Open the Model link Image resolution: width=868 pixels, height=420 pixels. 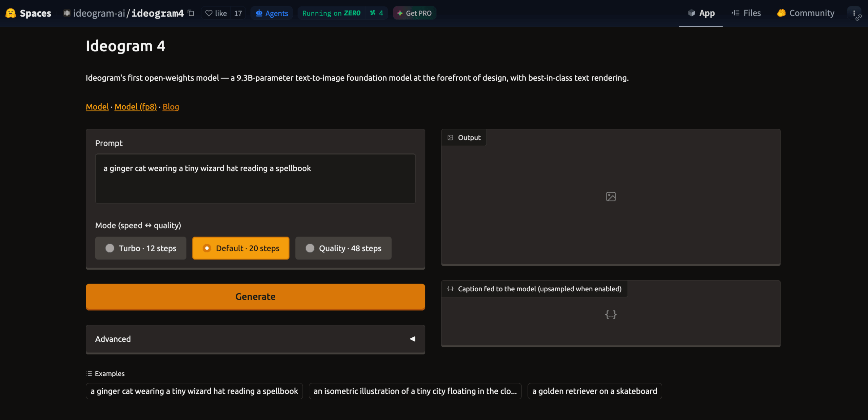(97, 107)
